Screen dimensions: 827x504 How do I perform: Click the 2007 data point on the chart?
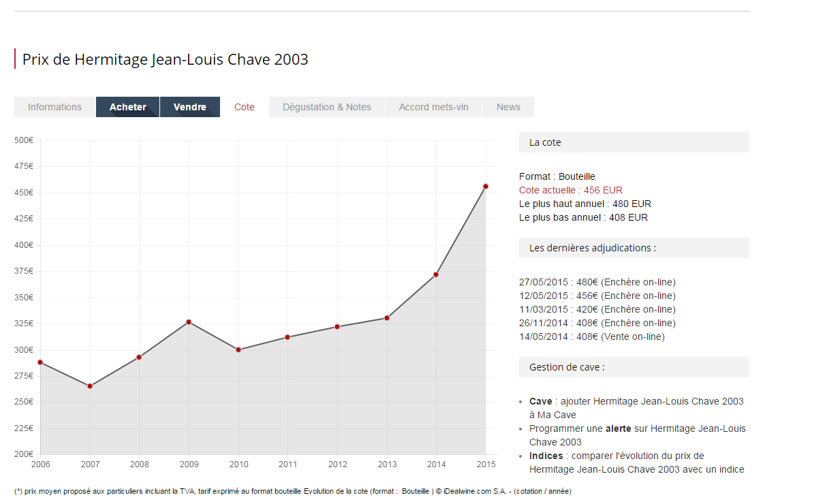(x=90, y=386)
